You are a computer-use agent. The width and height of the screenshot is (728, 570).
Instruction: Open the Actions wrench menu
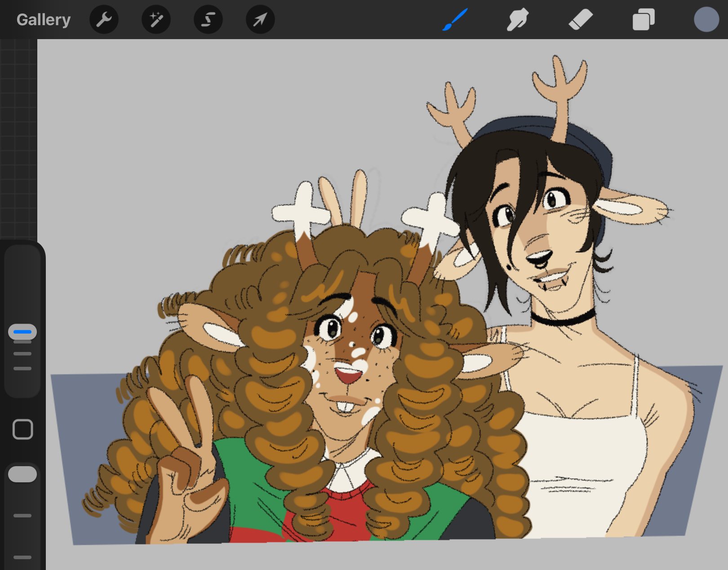coord(104,20)
